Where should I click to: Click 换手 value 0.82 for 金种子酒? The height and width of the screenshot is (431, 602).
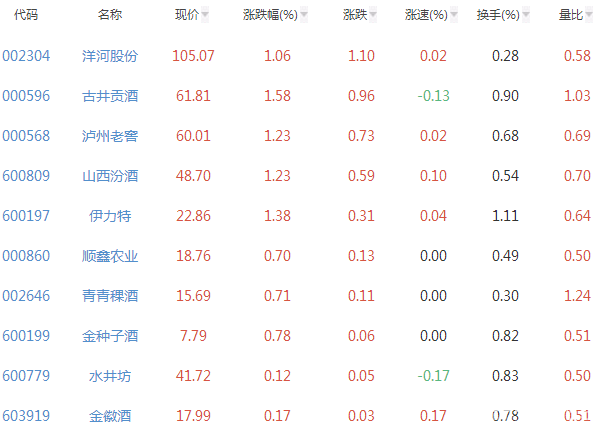point(505,336)
